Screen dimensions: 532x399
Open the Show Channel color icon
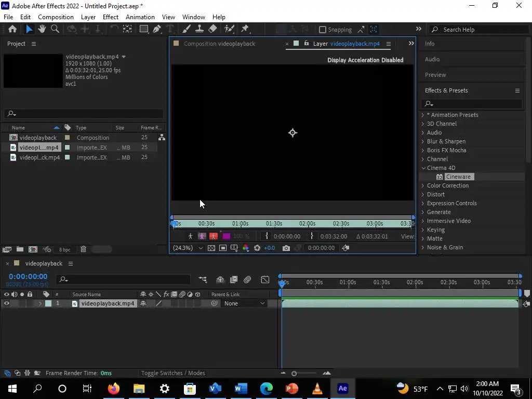click(x=246, y=248)
